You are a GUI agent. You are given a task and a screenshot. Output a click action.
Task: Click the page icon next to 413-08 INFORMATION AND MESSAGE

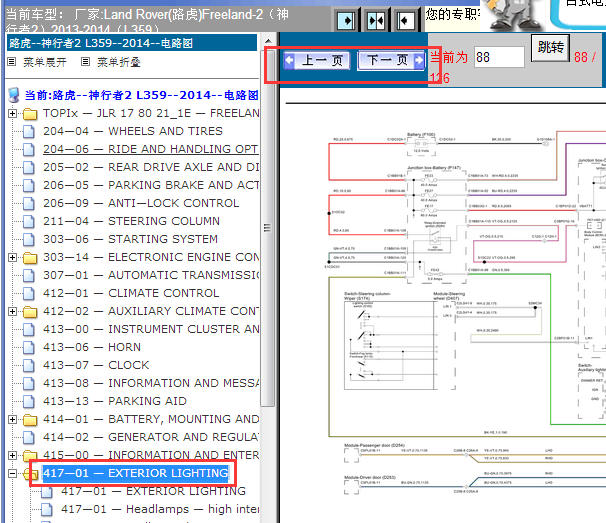29,383
